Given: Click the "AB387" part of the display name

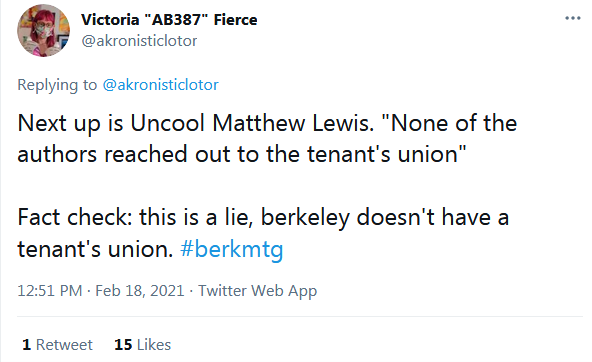Looking at the screenshot, I should coord(176,20).
